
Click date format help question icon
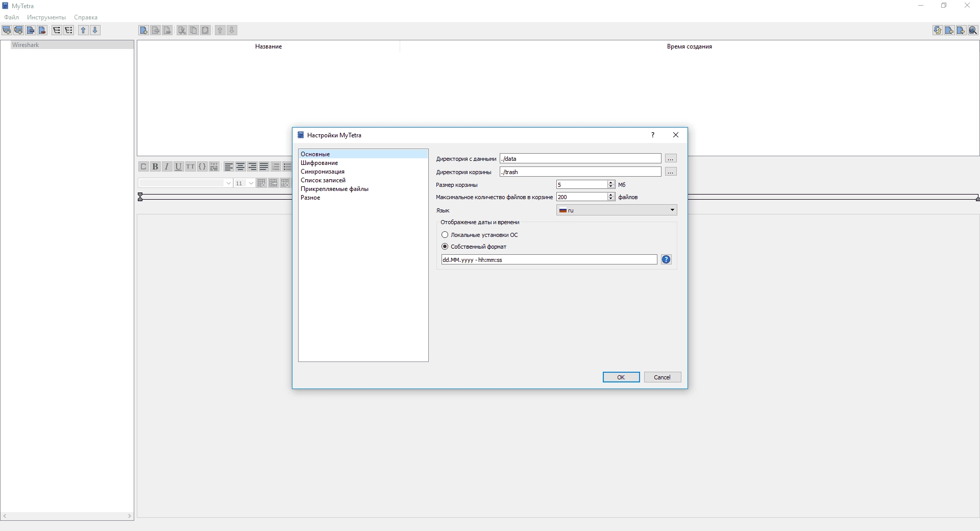666,259
